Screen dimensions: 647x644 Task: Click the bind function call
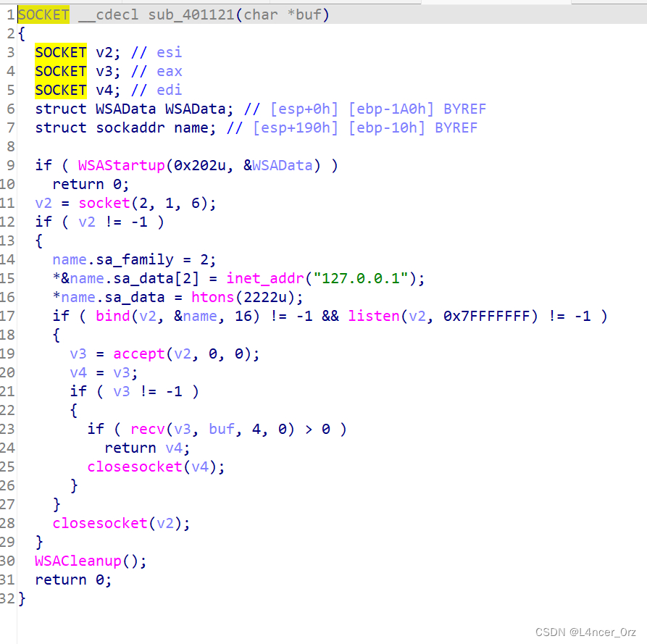tap(112, 316)
